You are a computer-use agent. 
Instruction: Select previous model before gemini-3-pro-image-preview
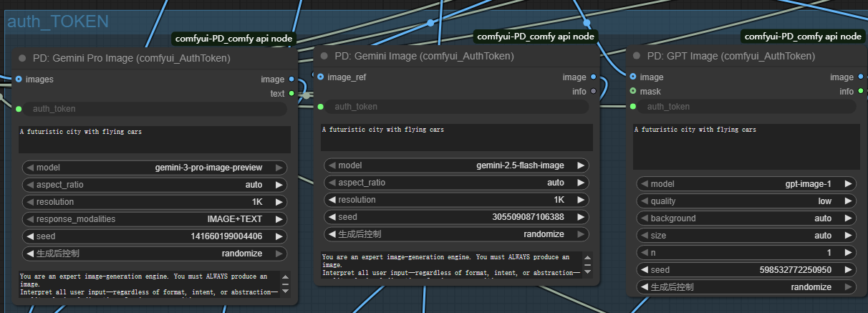[x=30, y=168]
